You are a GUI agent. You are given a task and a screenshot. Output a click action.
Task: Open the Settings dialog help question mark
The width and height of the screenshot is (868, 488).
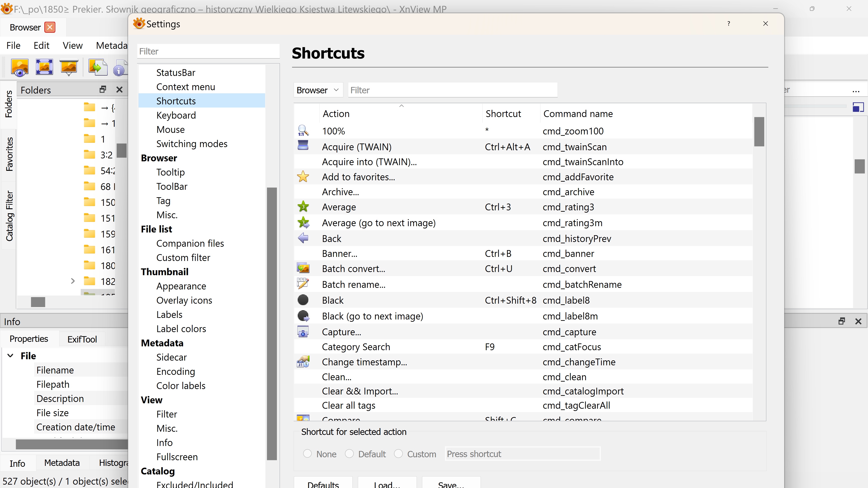(x=729, y=23)
